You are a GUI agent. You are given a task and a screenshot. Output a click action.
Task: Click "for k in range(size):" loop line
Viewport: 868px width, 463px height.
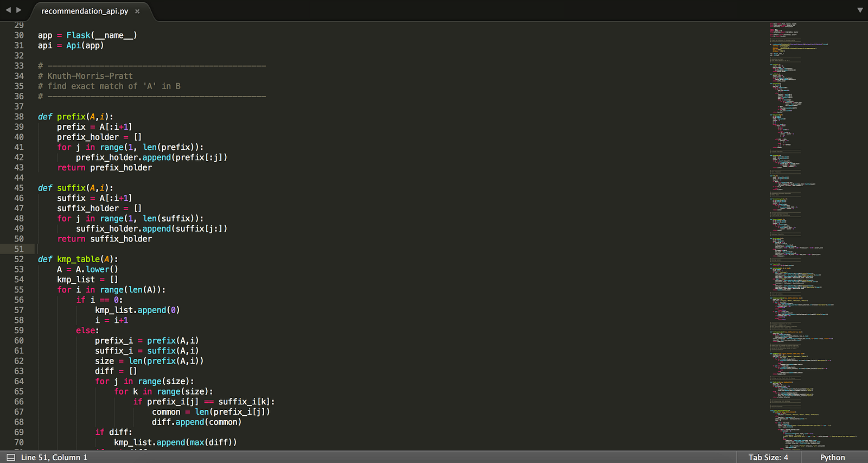pos(163,391)
